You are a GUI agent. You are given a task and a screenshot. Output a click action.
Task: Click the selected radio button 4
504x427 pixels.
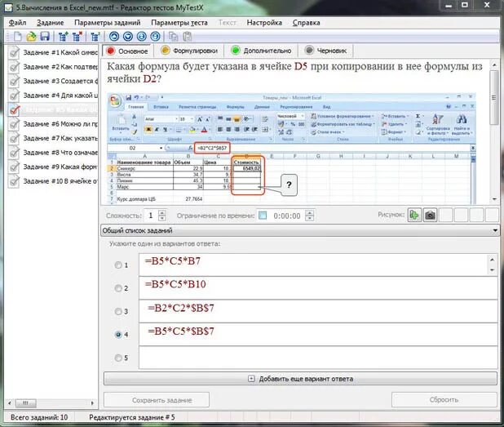point(118,335)
